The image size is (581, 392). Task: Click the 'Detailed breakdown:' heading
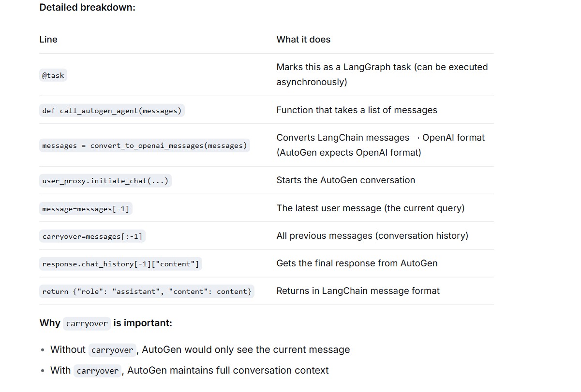(x=87, y=7)
